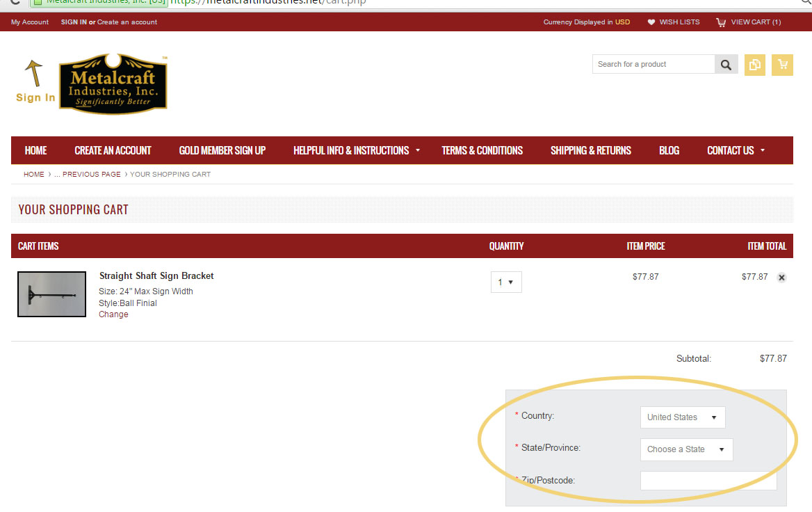Open the Contact Us menu
The image size is (812, 512).
[x=736, y=150]
